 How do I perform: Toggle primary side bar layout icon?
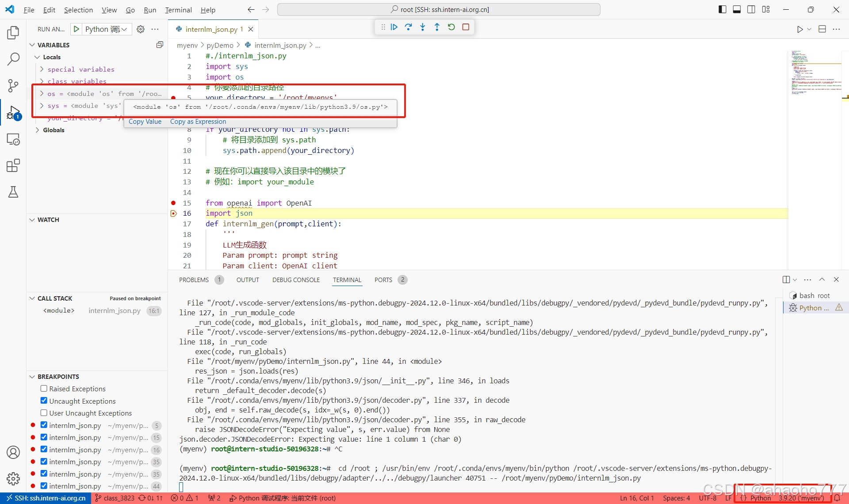[723, 9]
